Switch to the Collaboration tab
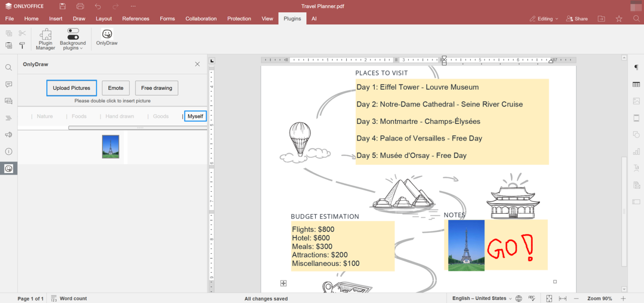This screenshot has height=303, width=644. [x=201, y=19]
